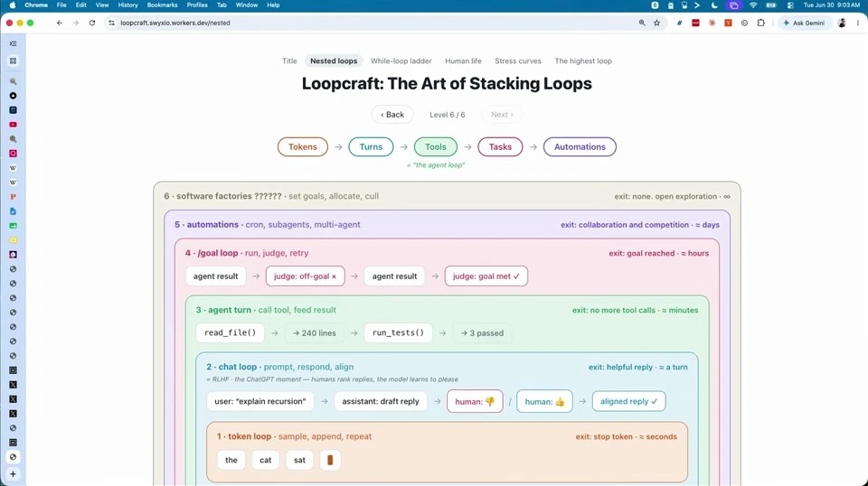Open the zoom magnifier icon in address bar
Screen dimensions: 868x486
point(642,23)
